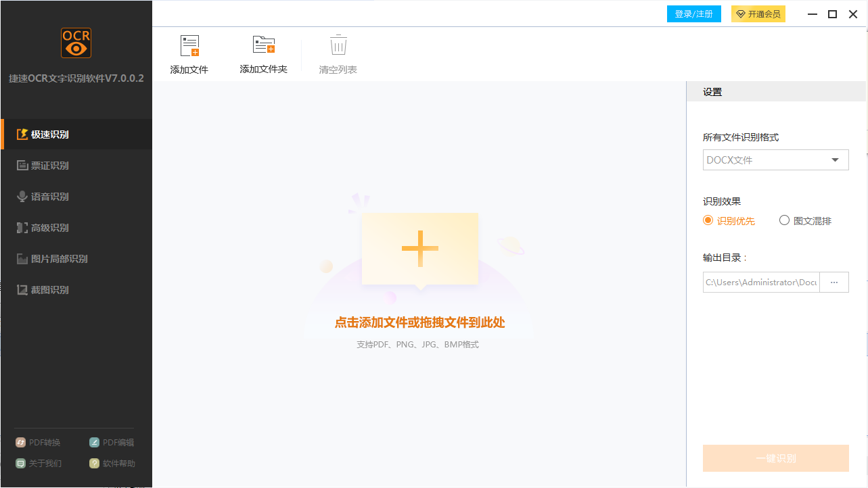Open the PDF转换 tool
This screenshot has height=488, width=868.
coord(38,442)
